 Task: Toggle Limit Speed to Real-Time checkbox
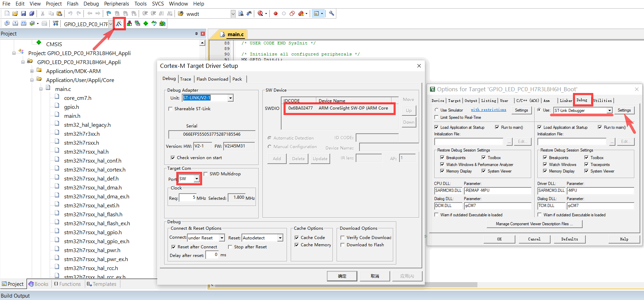[x=436, y=117]
